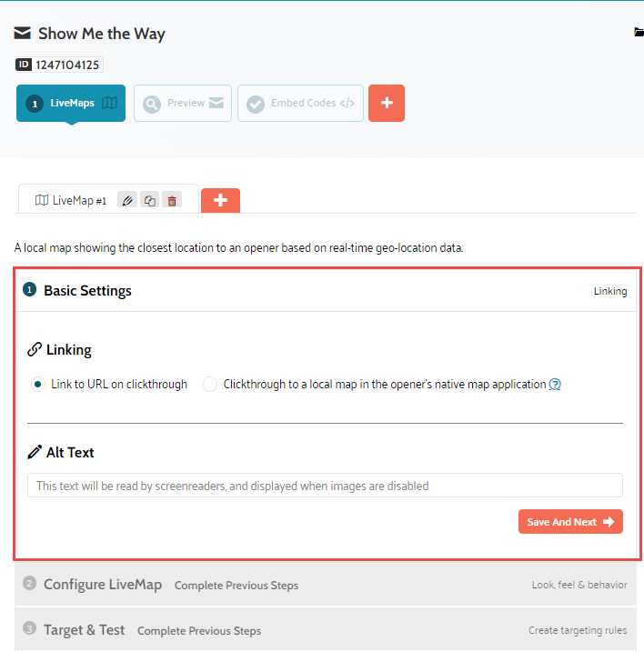
Task: Click into the Alt Text input field
Action: (x=325, y=486)
